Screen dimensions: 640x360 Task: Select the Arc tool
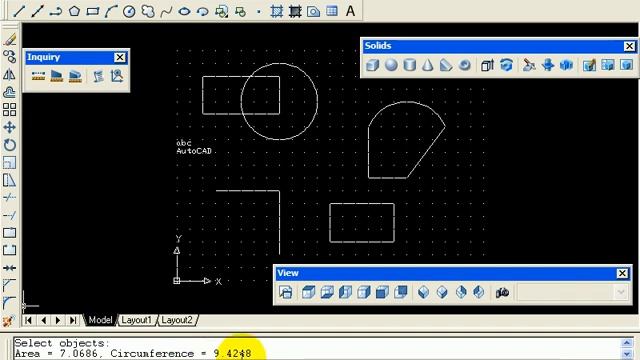[x=111, y=11]
